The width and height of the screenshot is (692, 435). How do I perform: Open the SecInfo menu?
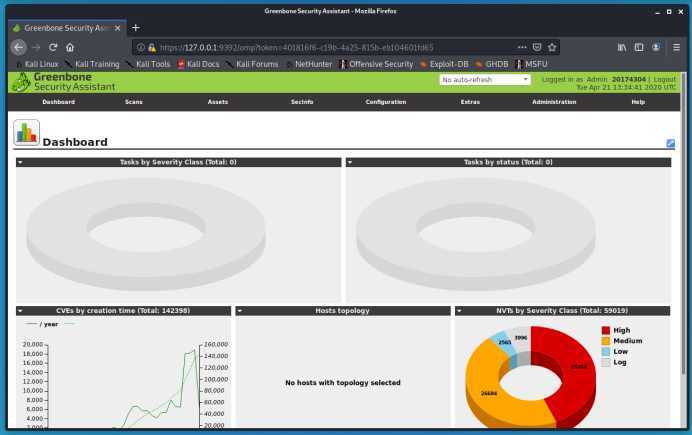click(x=302, y=102)
